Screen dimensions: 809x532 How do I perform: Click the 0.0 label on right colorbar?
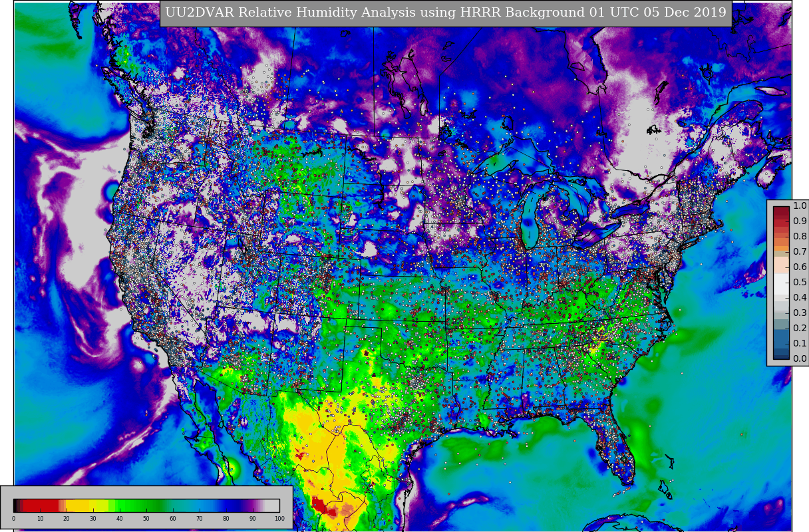[800, 359]
